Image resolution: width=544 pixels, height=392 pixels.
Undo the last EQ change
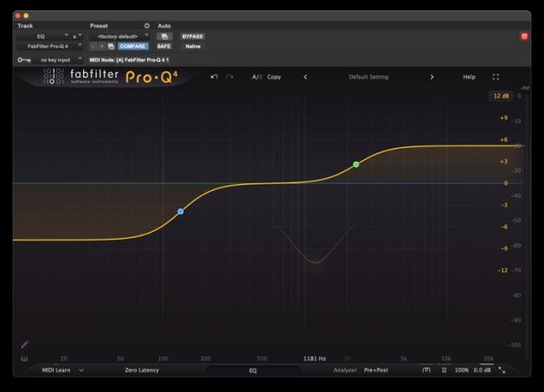coord(214,77)
